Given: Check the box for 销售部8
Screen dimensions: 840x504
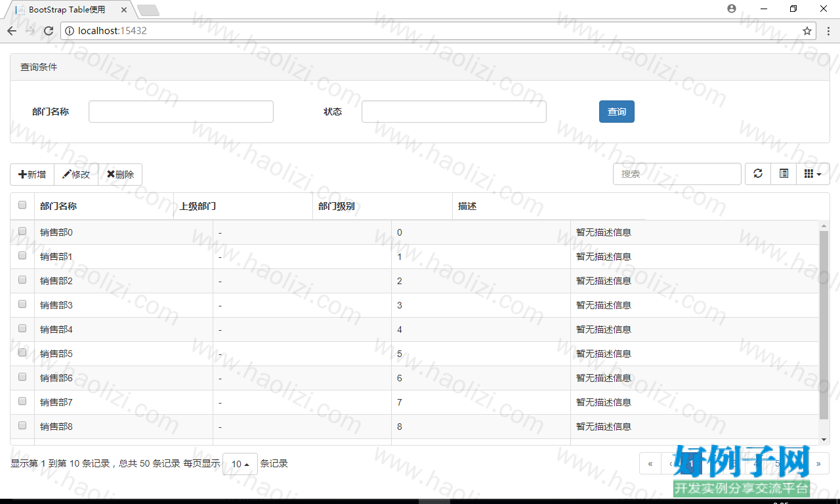Looking at the screenshot, I should coord(22,425).
